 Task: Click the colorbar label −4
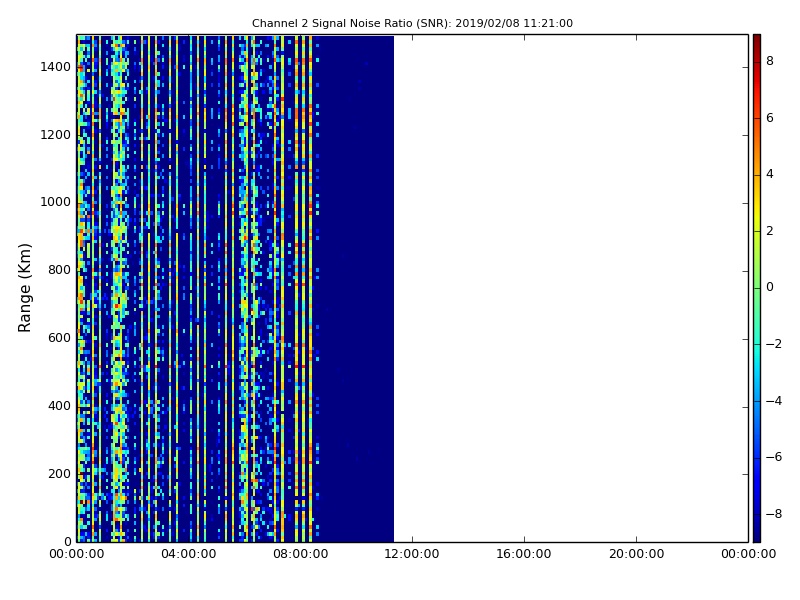click(x=774, y=401)
